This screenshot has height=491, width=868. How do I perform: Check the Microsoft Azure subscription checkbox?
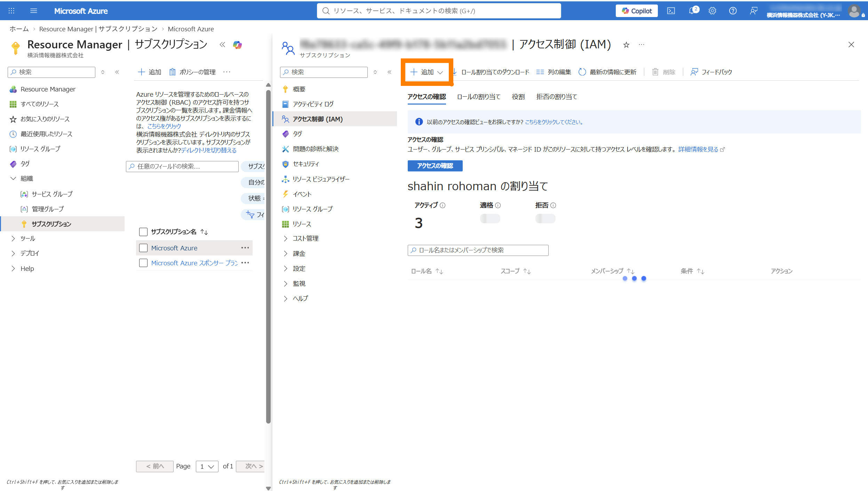pos(143,248)
